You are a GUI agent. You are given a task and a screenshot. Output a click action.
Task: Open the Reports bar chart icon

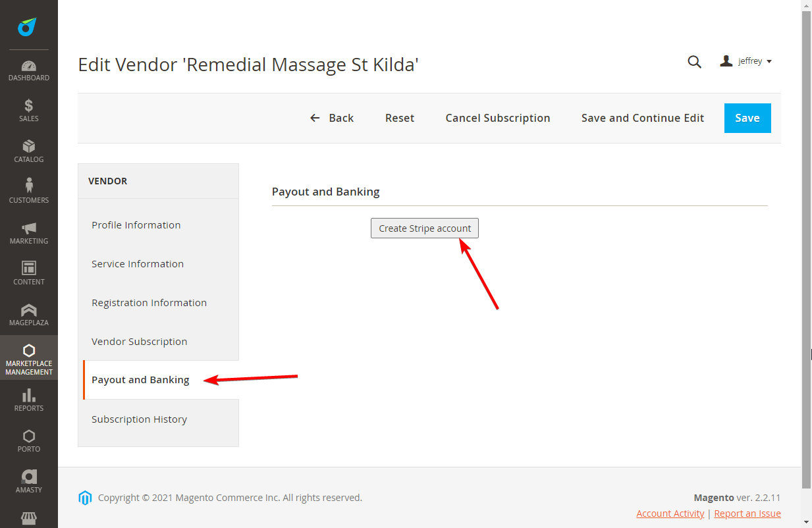29,395
